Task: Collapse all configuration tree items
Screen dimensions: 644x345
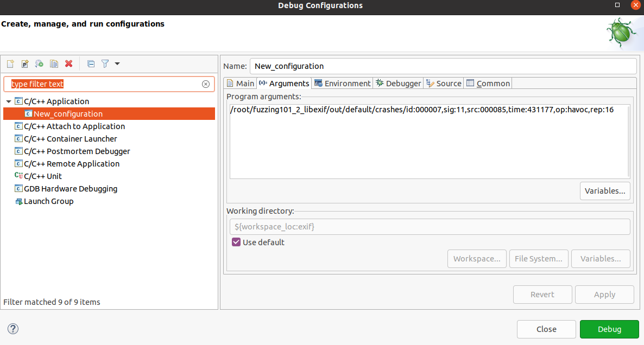Action: click(x=91, y=63)
